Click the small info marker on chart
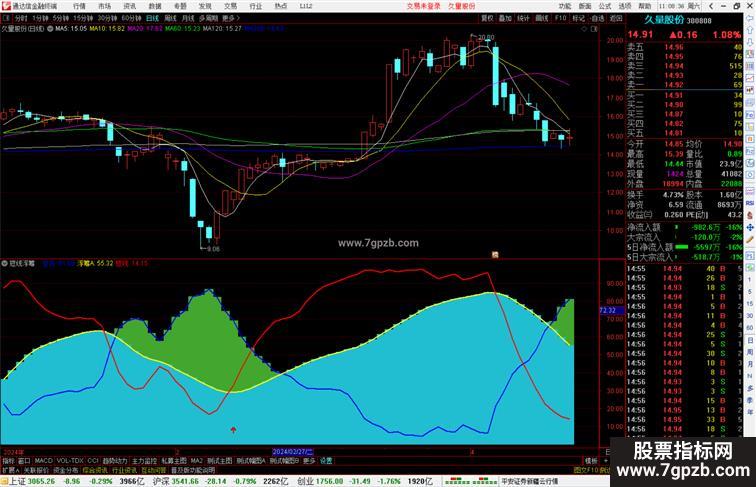Screen dimensions: 756x487 click(495, 255)
